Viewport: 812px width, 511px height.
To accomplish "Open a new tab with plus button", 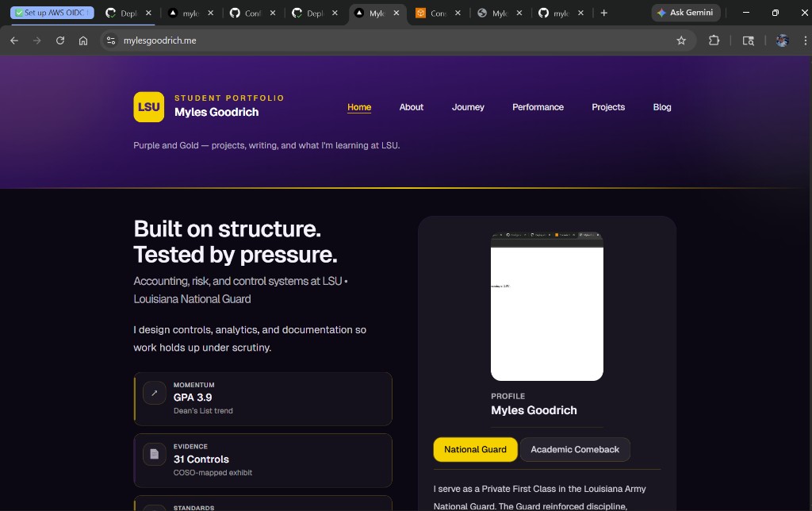I will coord(604,13).
